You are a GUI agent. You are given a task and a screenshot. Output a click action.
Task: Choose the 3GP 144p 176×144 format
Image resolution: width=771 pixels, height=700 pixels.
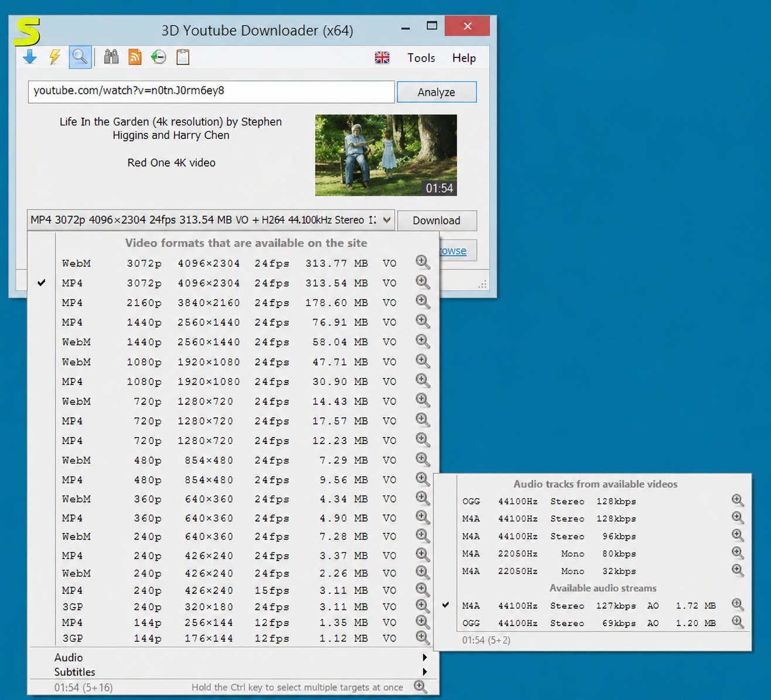click(x=233, y=638)
